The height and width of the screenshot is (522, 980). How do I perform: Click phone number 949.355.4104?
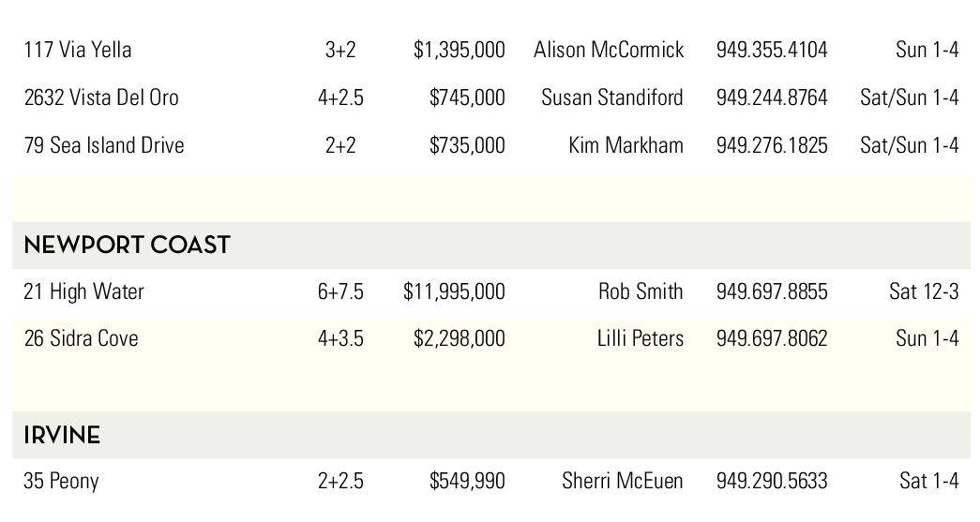tap(772, 50)
